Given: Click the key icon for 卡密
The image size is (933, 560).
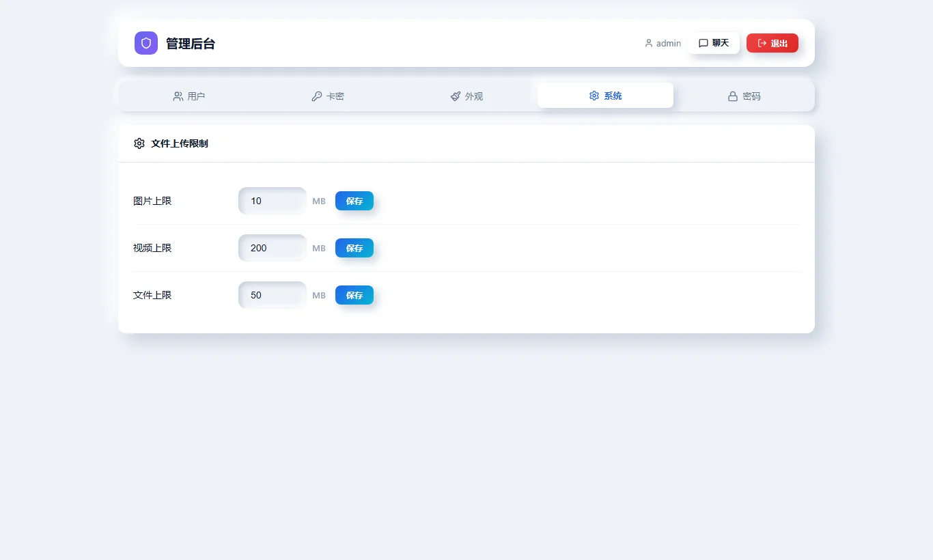Looking at the screenshot, I should pyautogui.click(x=316, y=96).
